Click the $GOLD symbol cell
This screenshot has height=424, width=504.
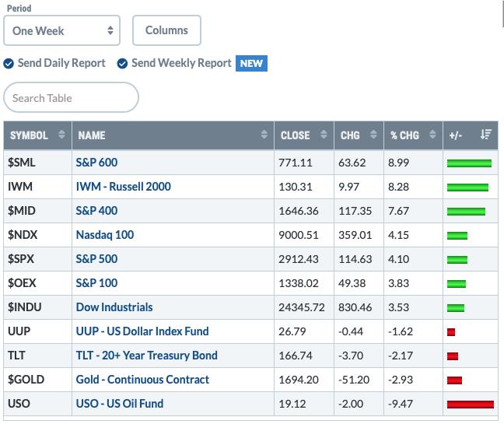[37, 380]
